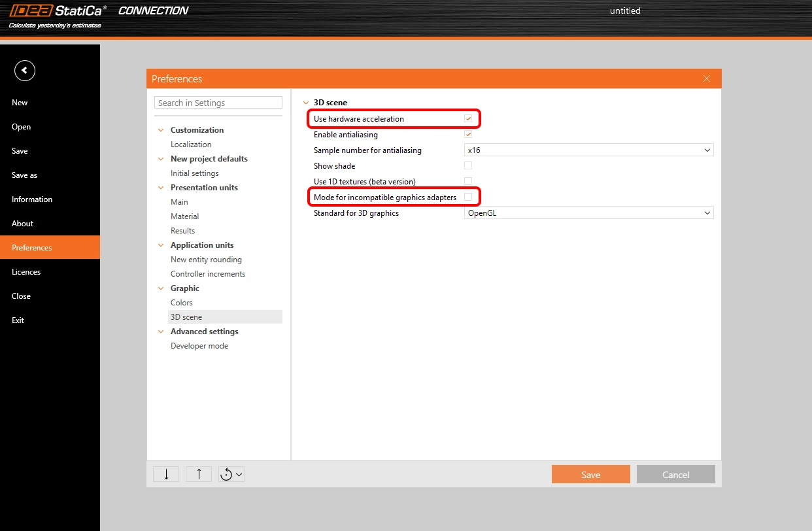Image resolution: width=812 pixels, height=531 pixels.
Task: Enable Mode for incompatible graphics adapters checkbox
Action: point(468,197)
